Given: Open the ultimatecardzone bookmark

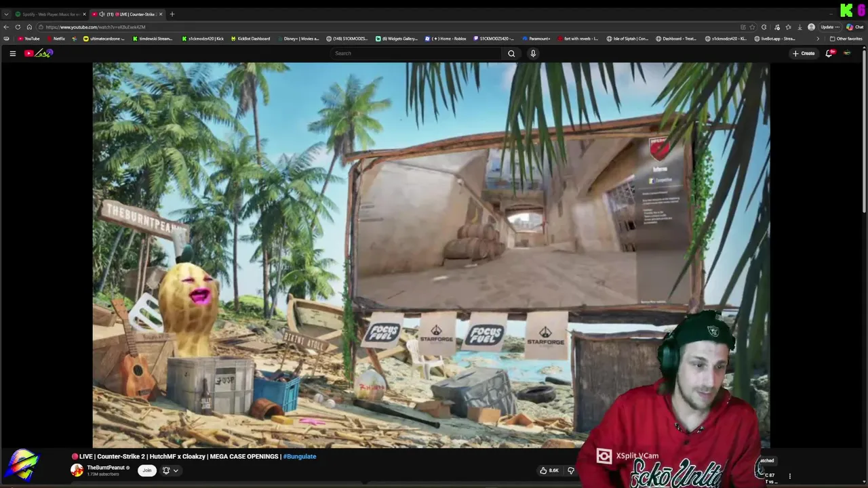Looking at the screenshot, I should [104, 39].
